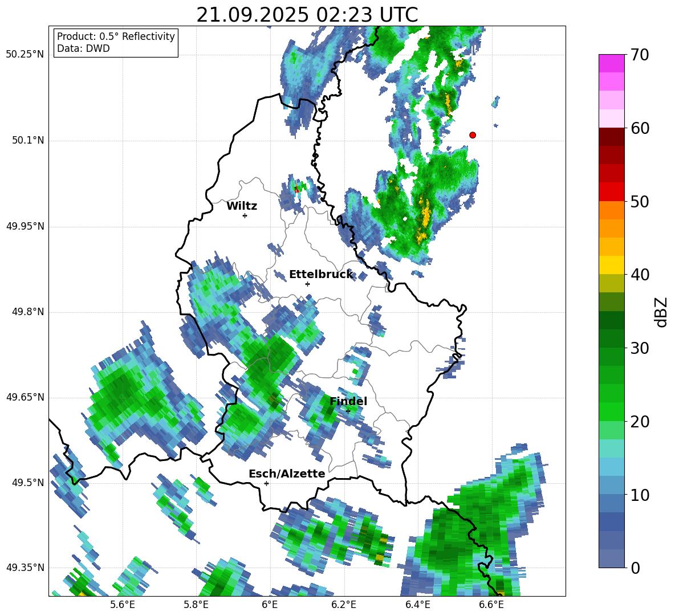Click the dBZ colorbar axis label
The height and width of the screenshot is (616, 675).
coord(661,312)
